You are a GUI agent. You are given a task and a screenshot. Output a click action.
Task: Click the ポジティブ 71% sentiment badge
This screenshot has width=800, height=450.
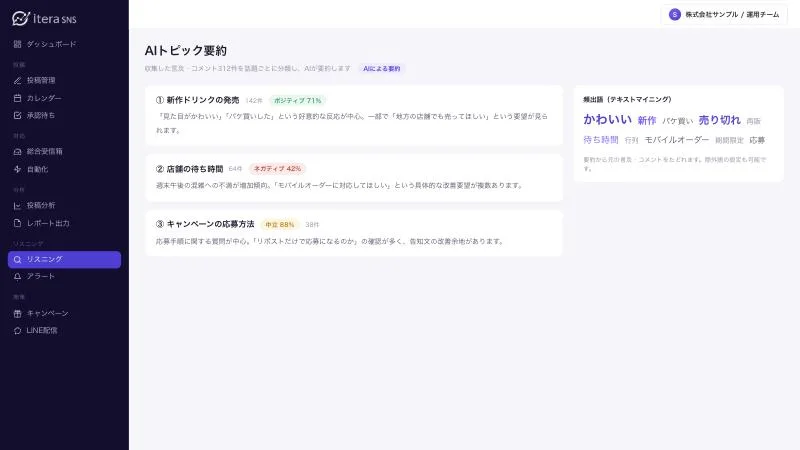[298, 101]
